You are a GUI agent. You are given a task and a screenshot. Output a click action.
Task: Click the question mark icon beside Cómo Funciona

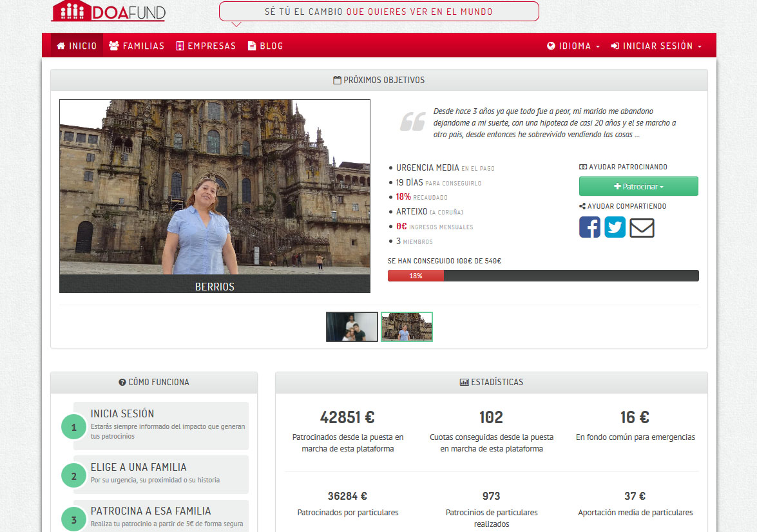pyautogui.click(x=122, y=383)
